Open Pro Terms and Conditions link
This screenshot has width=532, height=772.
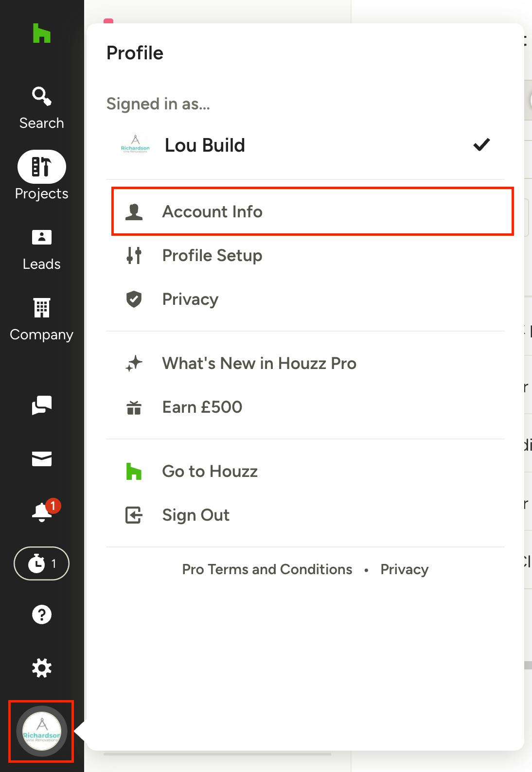267,569
